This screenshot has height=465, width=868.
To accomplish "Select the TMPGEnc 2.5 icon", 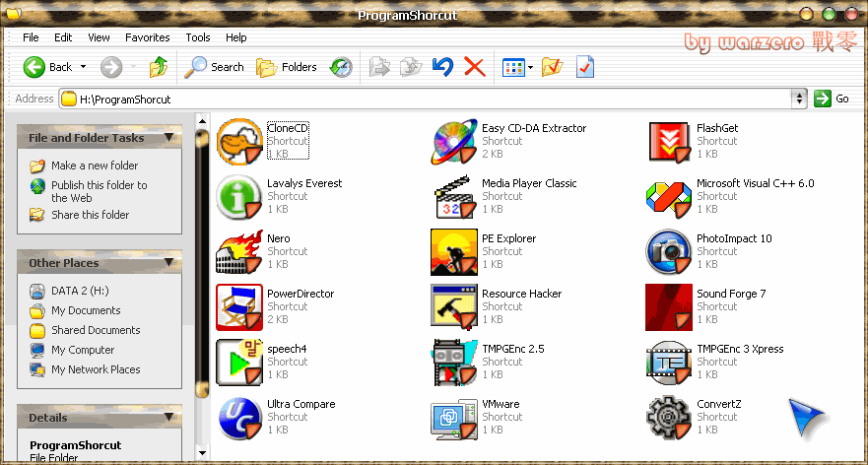I will point(454,362).
